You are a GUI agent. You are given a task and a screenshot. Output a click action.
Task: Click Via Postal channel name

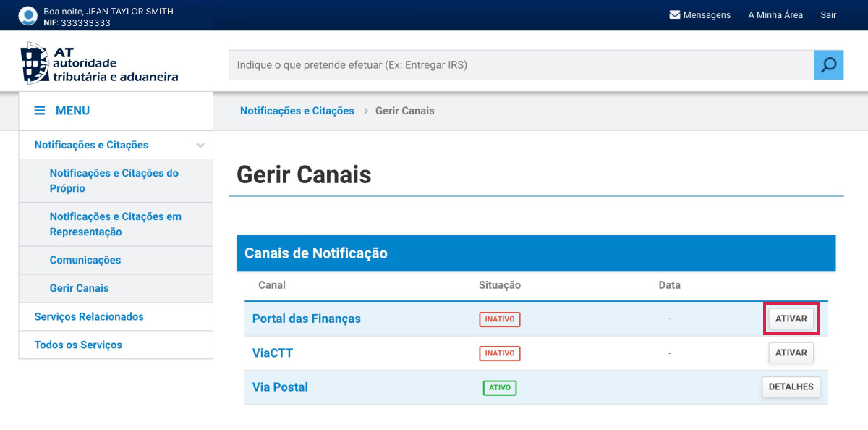tap(280, 387)
